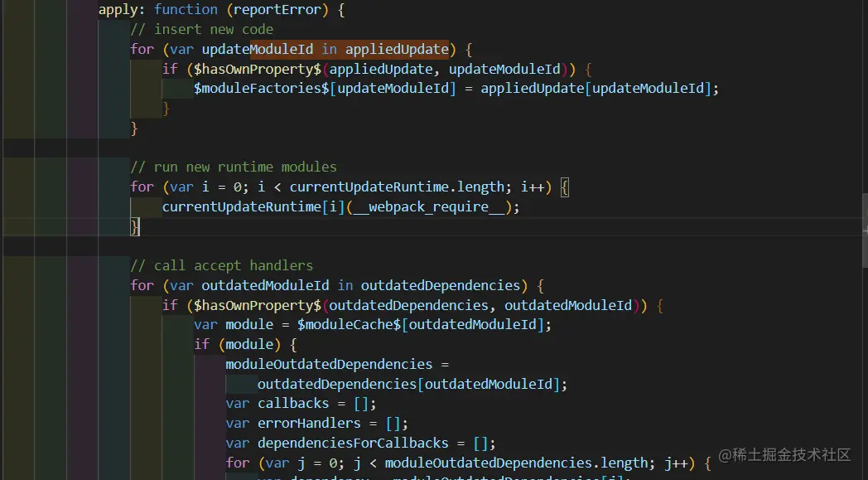Click the line 'var callbacks = [];'
This screenshot has height=480, width=868.
[301, 404]
